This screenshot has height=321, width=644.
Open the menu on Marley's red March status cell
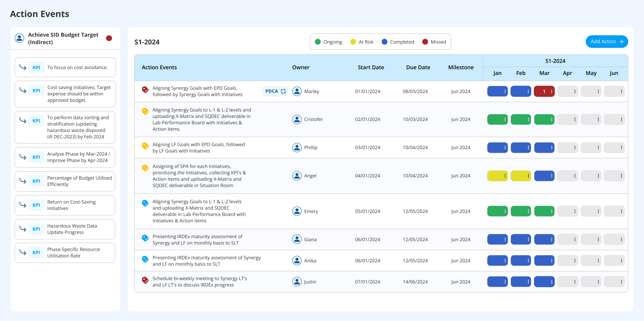551,91
